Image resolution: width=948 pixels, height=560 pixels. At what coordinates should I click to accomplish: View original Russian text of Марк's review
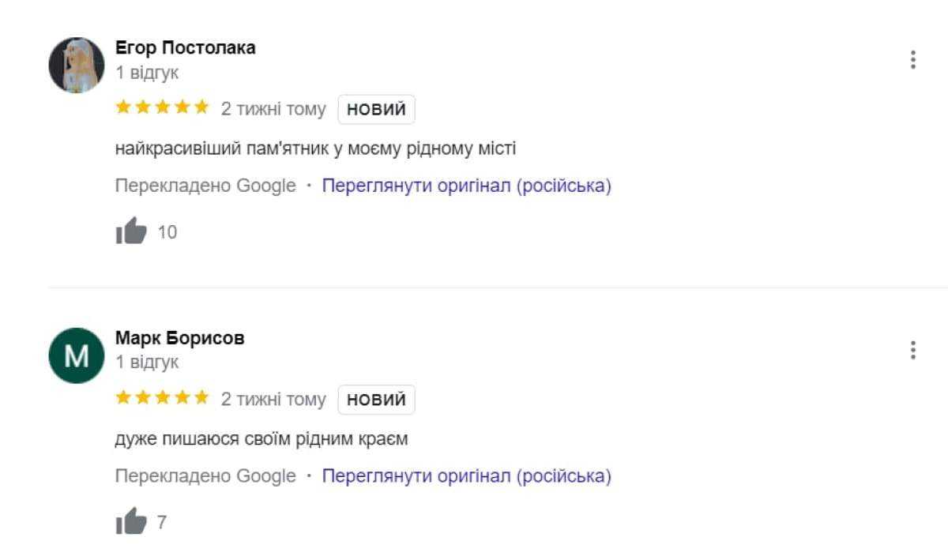466,476
